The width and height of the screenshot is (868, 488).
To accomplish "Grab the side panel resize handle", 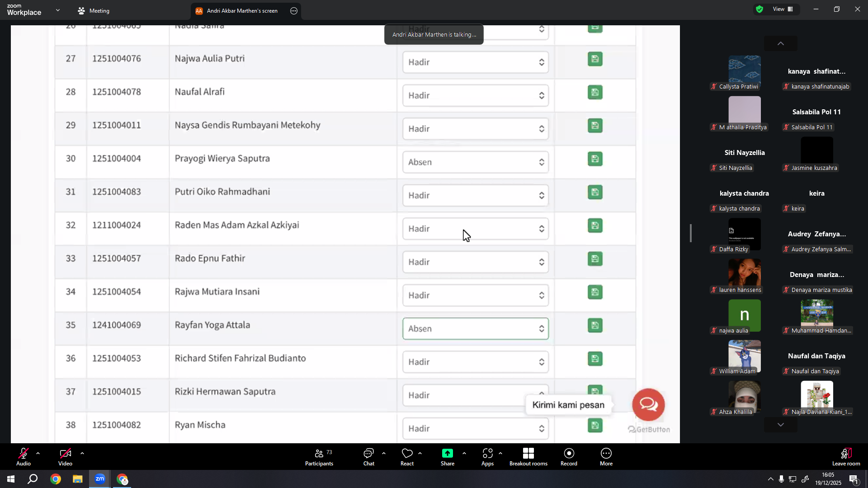I will pyautogui.click(x=691, y=233).
